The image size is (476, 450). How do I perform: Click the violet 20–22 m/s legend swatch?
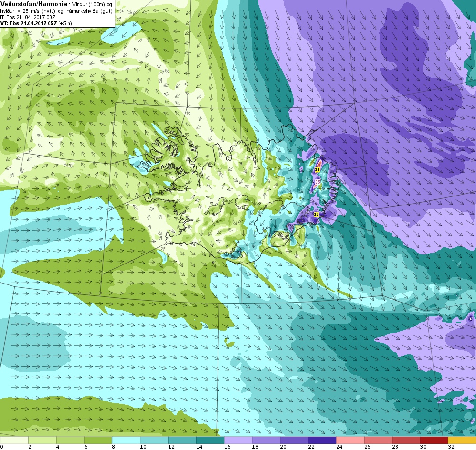[x=294, y=440]
